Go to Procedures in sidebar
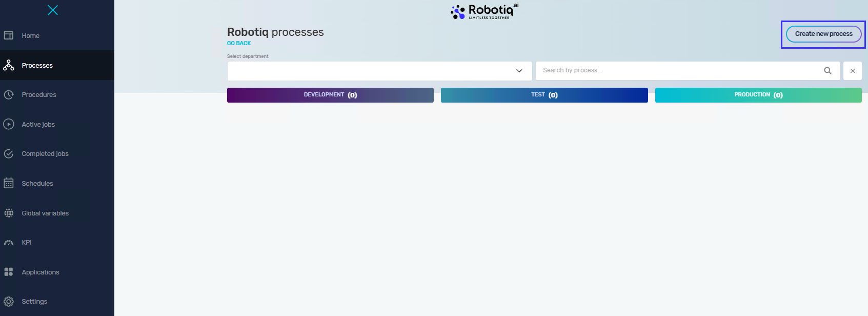This screenshot has height=316, width=868. click(x=57, y=94)
